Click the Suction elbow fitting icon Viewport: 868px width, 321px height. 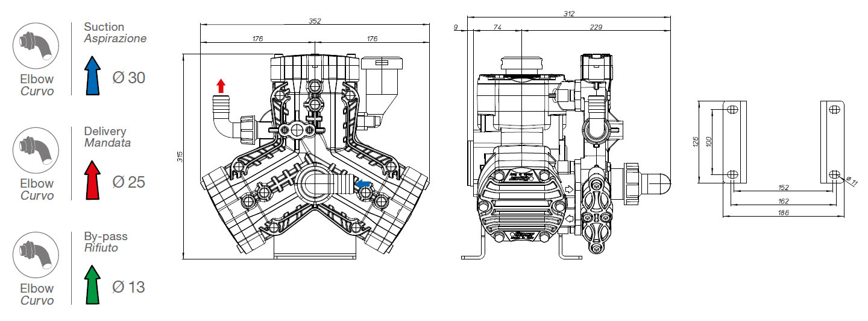(x=36, y=46)
